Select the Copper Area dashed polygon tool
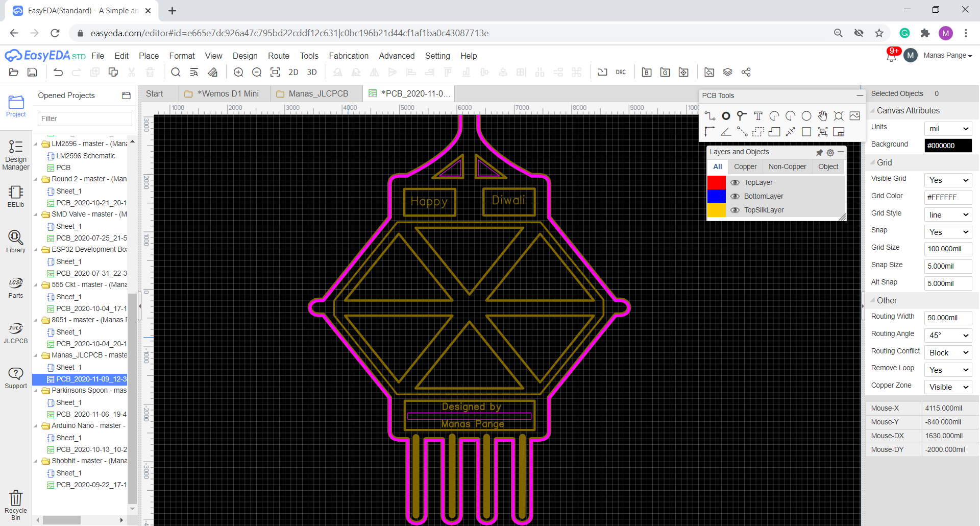 tap(758, 132)
